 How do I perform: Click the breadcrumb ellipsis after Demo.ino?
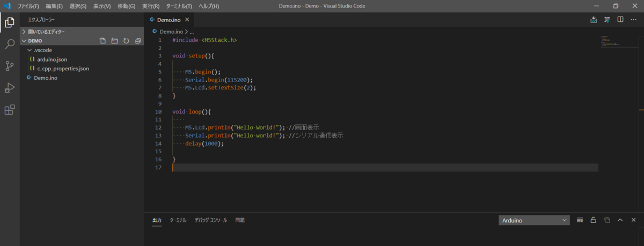192,32
